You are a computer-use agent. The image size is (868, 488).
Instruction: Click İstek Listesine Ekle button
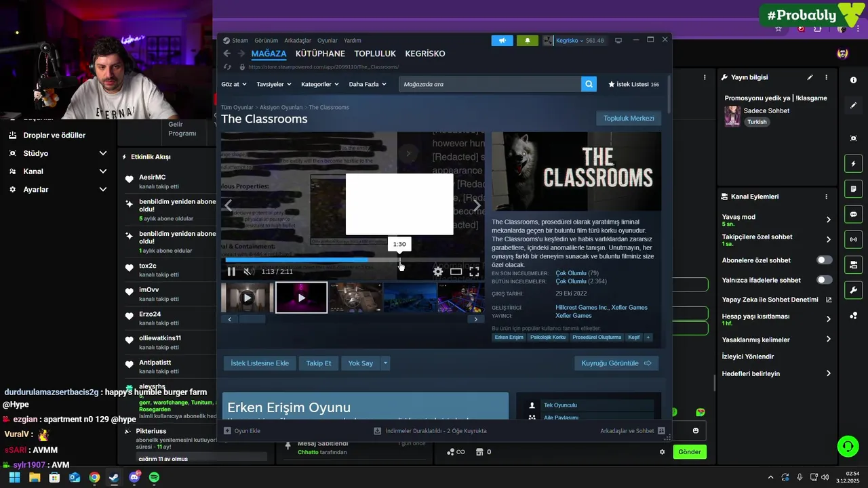pyautogui.click(x=260, y=363)
